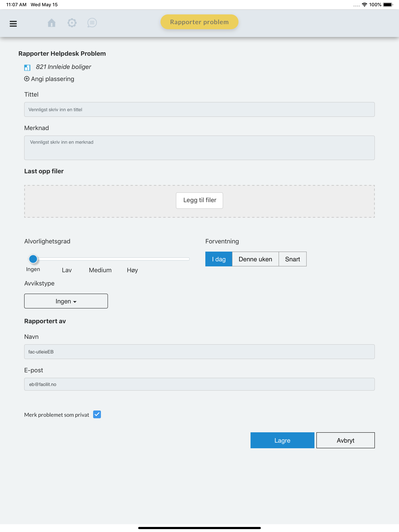Image resolution: width=399 pixels, height=532 pixels.
Task: Click Avbryt button
Action: [x=345, y=440]
